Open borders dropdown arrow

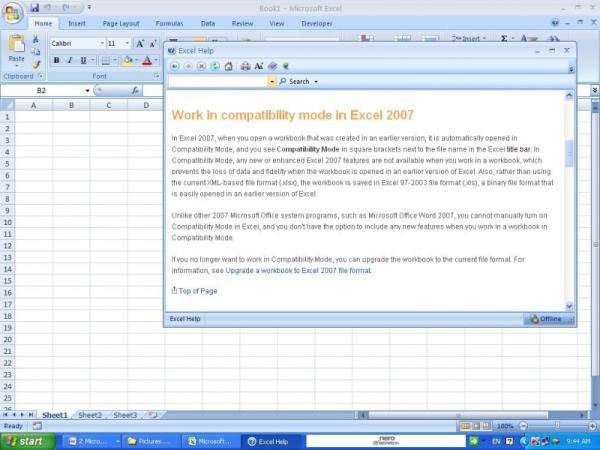tap(115, 60)
